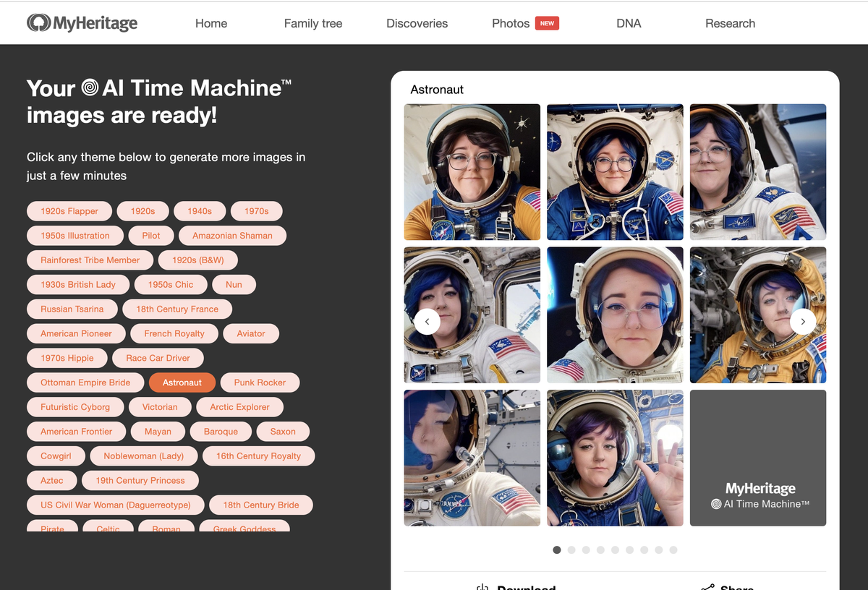Pick the Race Car Driver theme
Viewport: 868px width, 590px height.
[x=158, y=357]
